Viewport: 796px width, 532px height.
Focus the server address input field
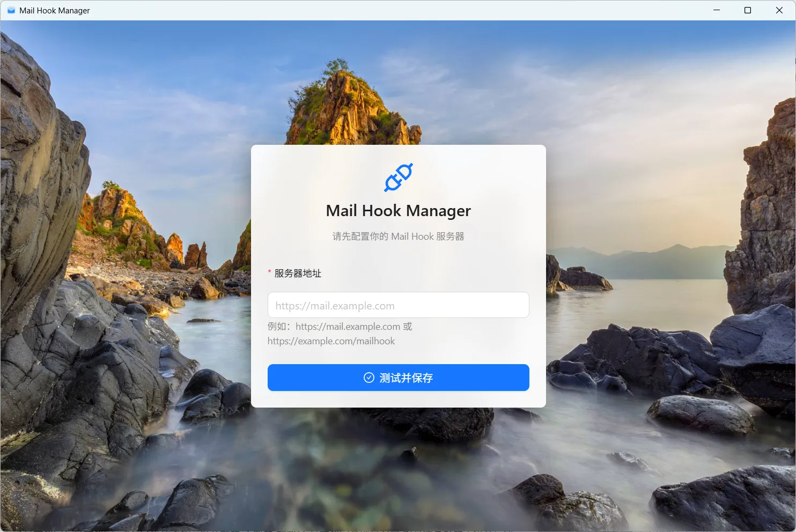coord(399,305)
